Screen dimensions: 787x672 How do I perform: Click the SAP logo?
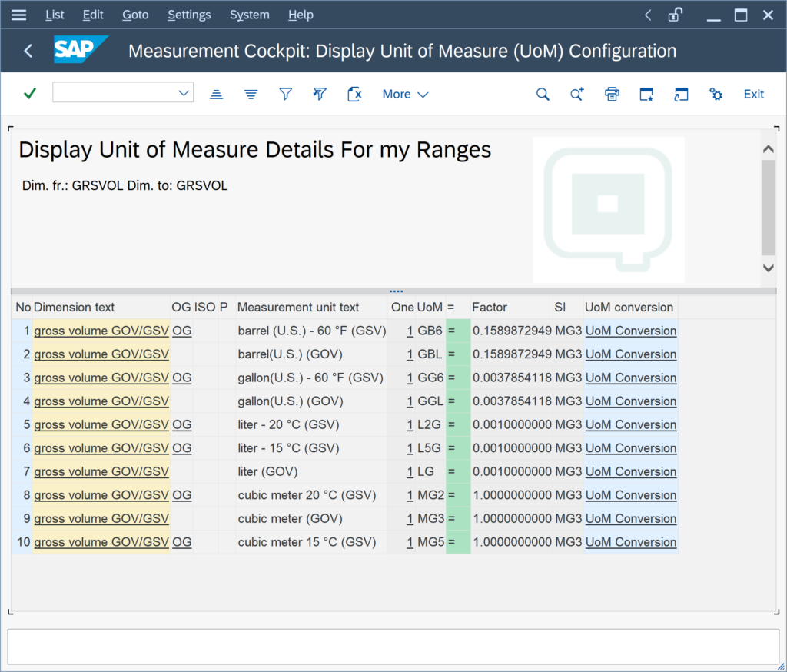click(80, 49)
